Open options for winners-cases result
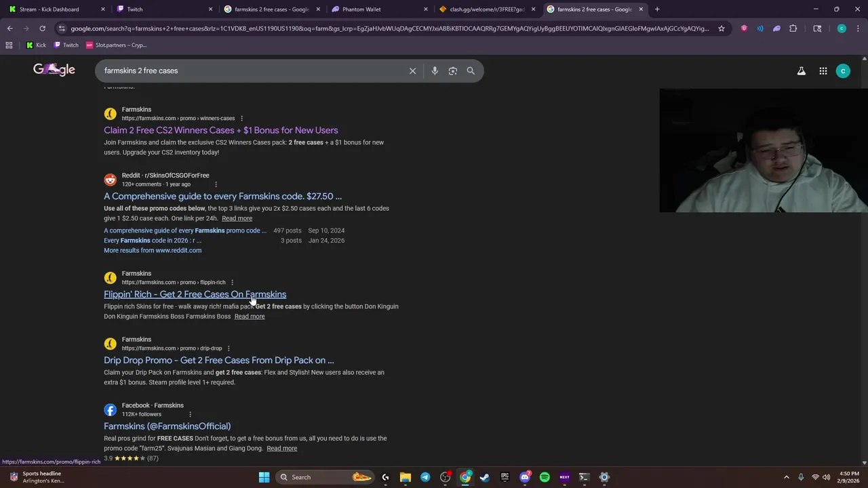Screen dimensions: 868x488 tap(241, 119)
